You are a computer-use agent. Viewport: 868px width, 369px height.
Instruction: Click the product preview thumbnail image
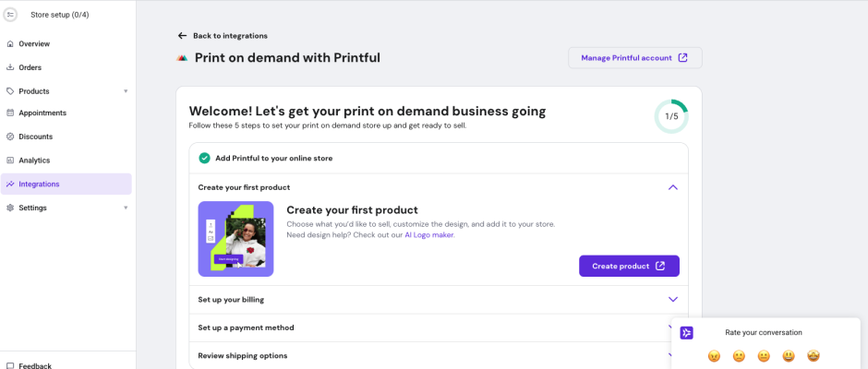point(235,239)
